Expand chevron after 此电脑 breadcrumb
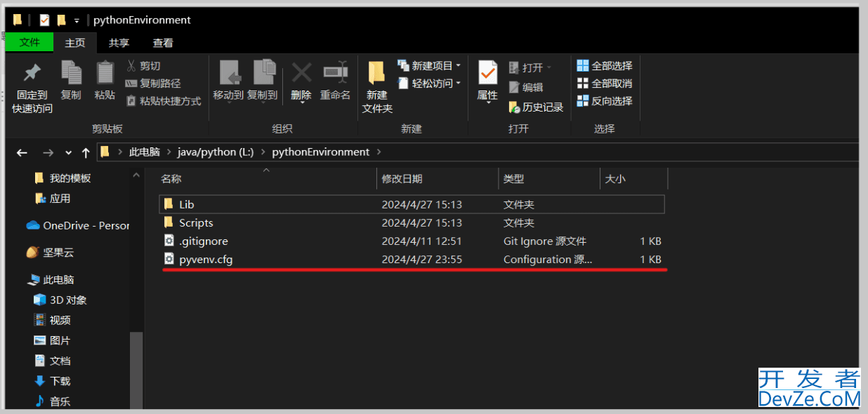 168,152
